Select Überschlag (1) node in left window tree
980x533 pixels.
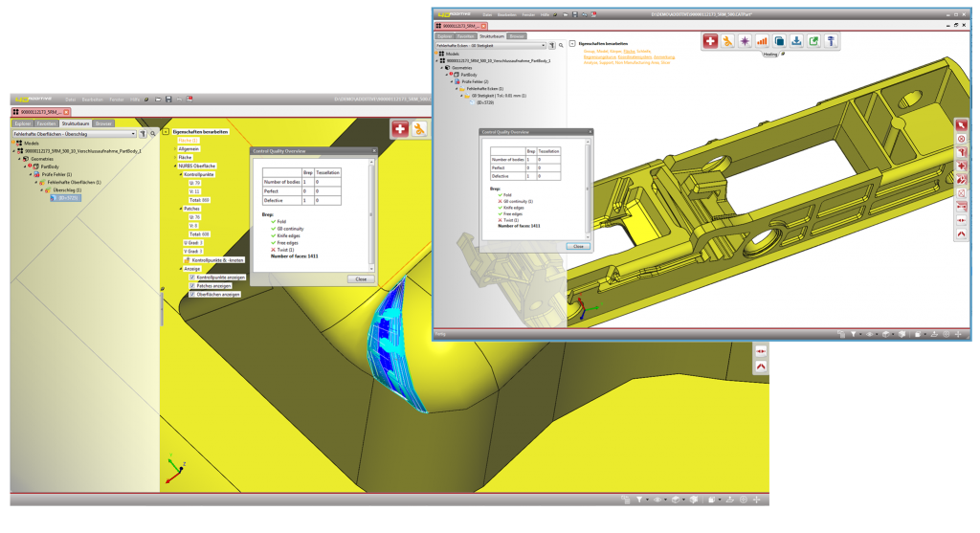coord(68,190)
